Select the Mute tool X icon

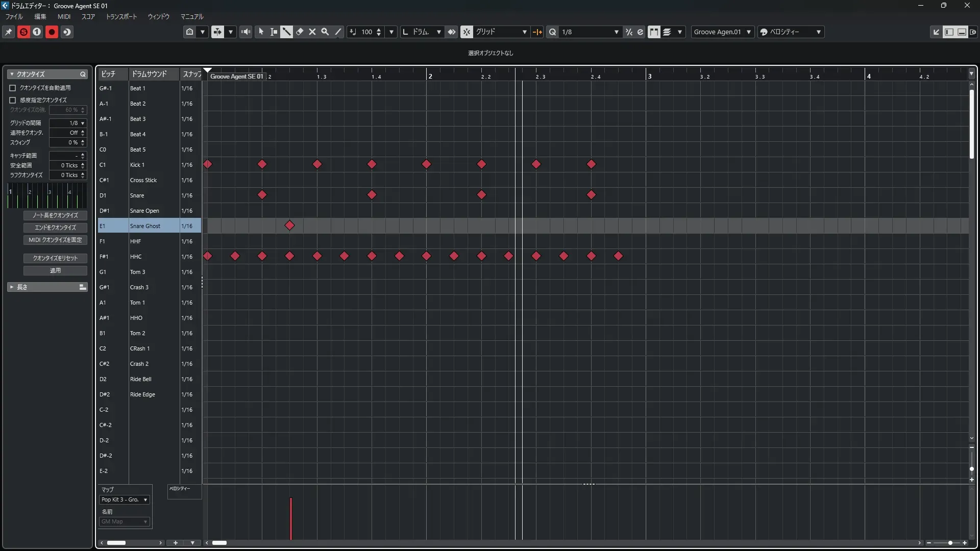click(x=312, y=32)
